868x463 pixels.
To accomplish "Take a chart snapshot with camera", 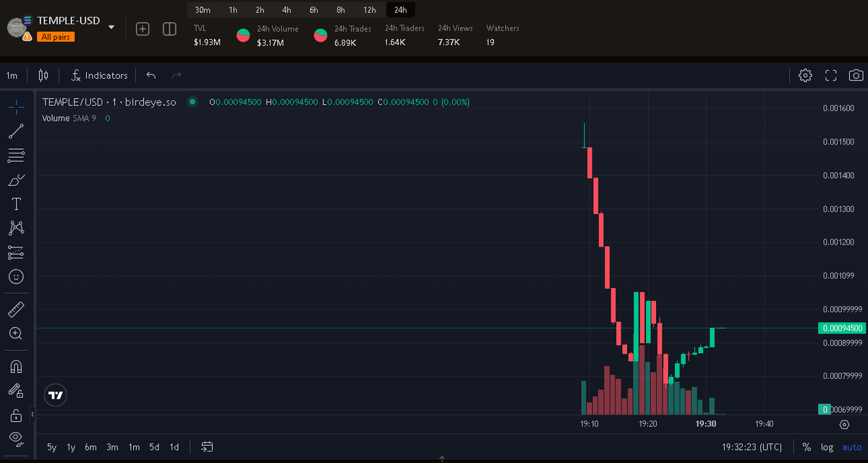I will [x=856, y=75].
